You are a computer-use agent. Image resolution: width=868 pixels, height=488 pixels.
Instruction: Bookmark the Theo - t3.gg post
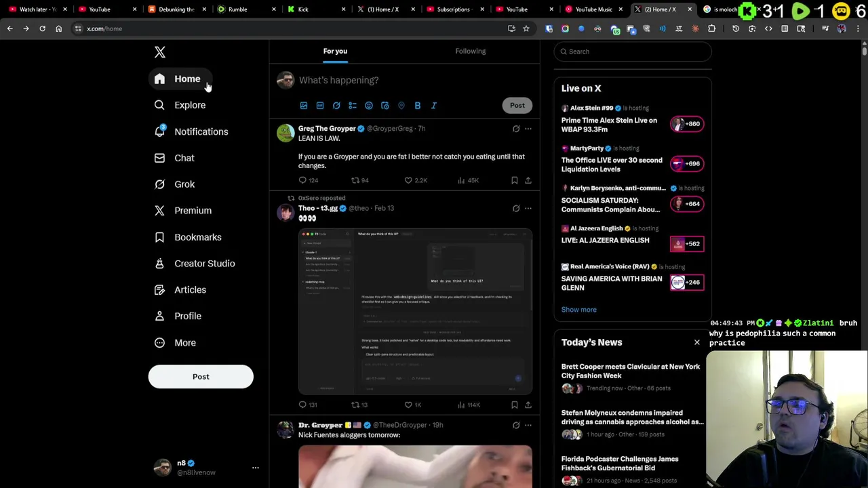515,405
